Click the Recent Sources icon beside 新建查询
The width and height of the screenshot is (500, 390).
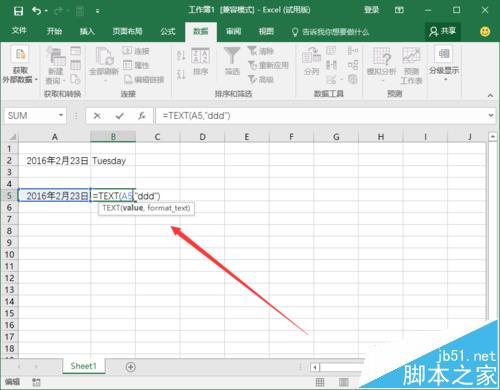76,79
